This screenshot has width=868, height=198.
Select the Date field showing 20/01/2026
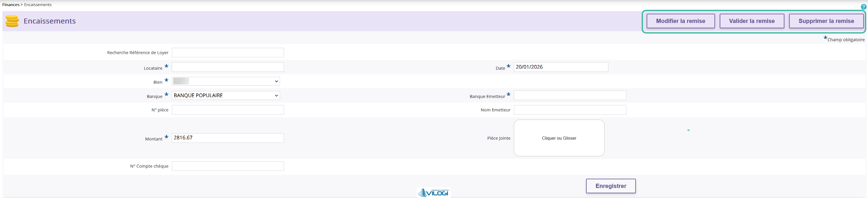pos(561,67)
